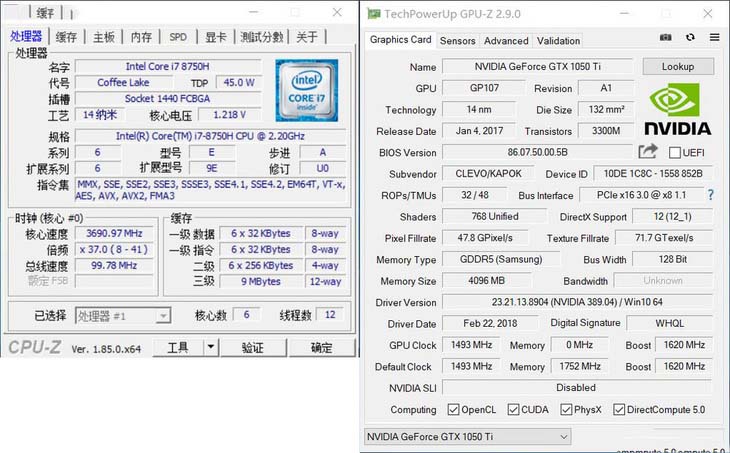Click the 3690.97 MHz core speed value

114,233
